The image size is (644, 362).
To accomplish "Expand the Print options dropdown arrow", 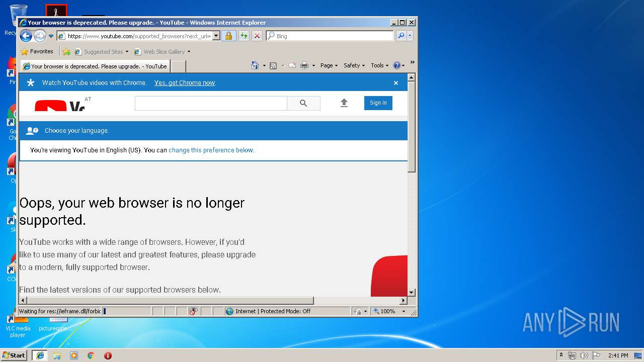I will point(313,65).
